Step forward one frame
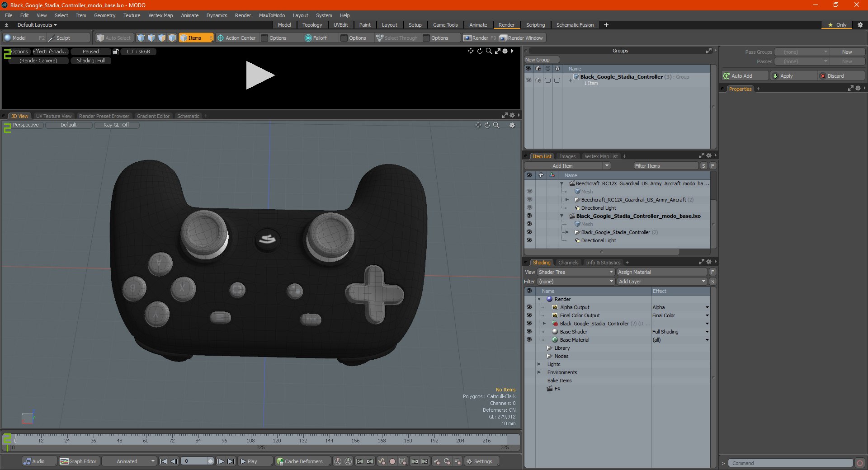 pos(220,461)
